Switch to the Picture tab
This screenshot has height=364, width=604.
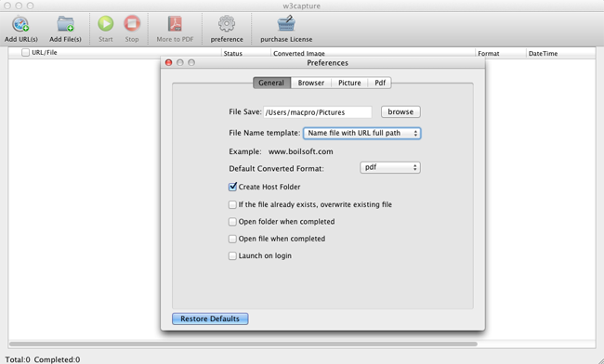(x=349, y=83)
